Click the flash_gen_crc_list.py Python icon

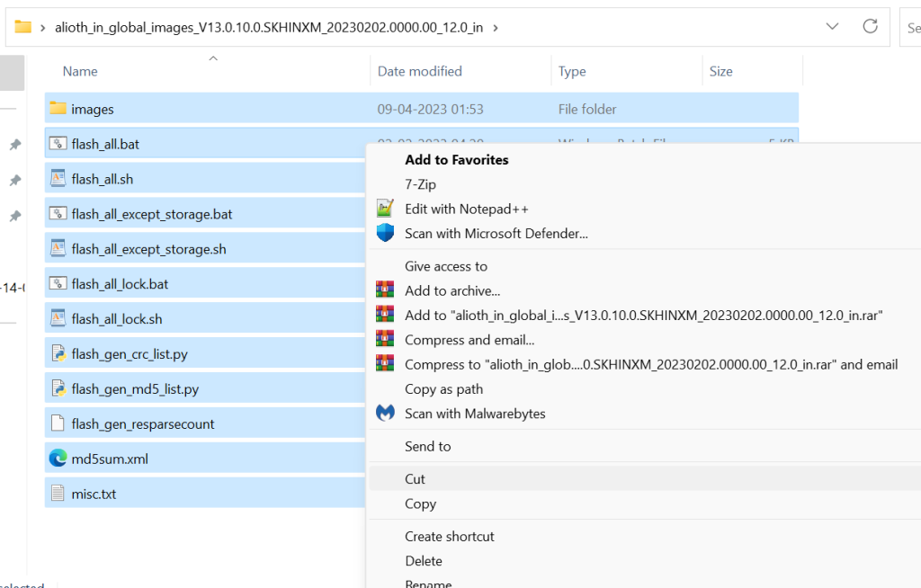tap(58, 353)
